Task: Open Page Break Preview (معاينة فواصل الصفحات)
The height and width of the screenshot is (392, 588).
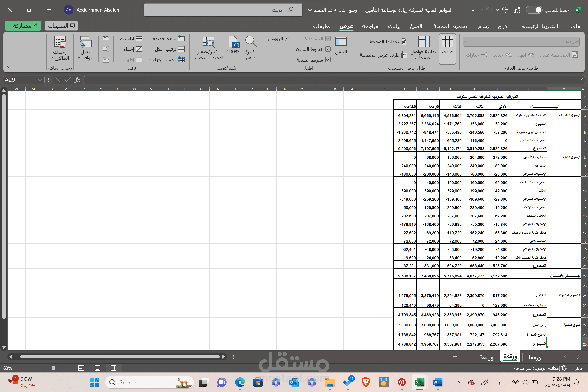Action: [x=424, y=48]
